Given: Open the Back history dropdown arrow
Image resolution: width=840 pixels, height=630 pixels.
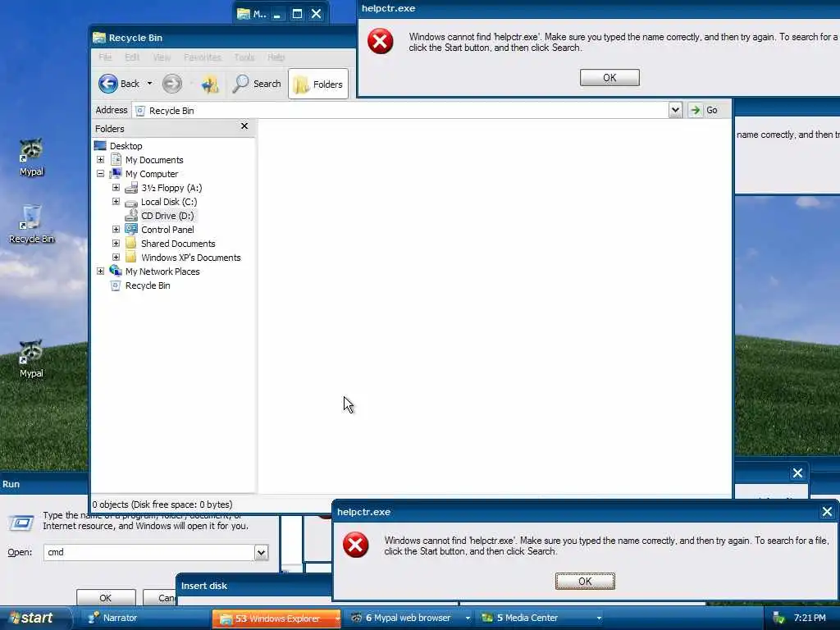Looking at the screenshot, I should (149, 84).
